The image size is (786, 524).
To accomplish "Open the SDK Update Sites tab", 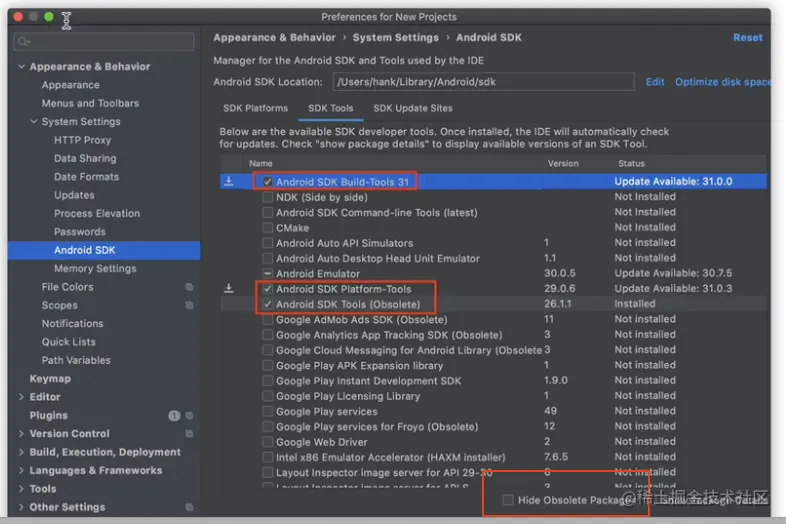I will click(412, 108).
